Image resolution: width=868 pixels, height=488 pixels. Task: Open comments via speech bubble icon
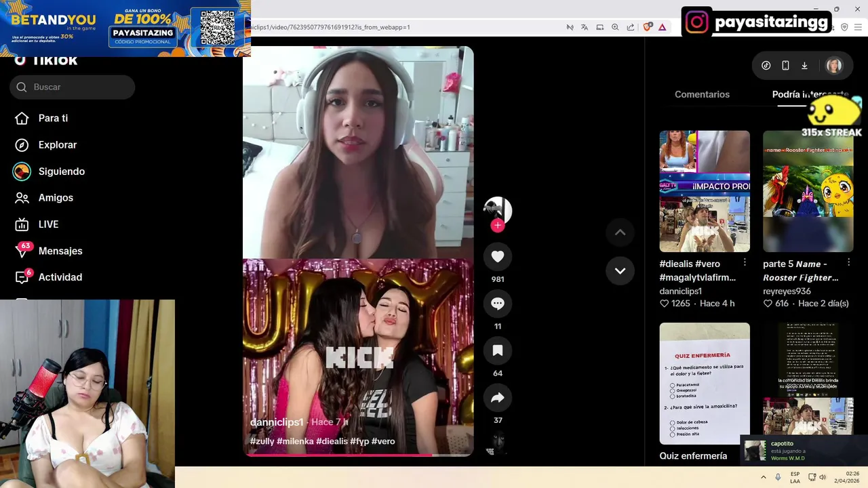[498, 304]
